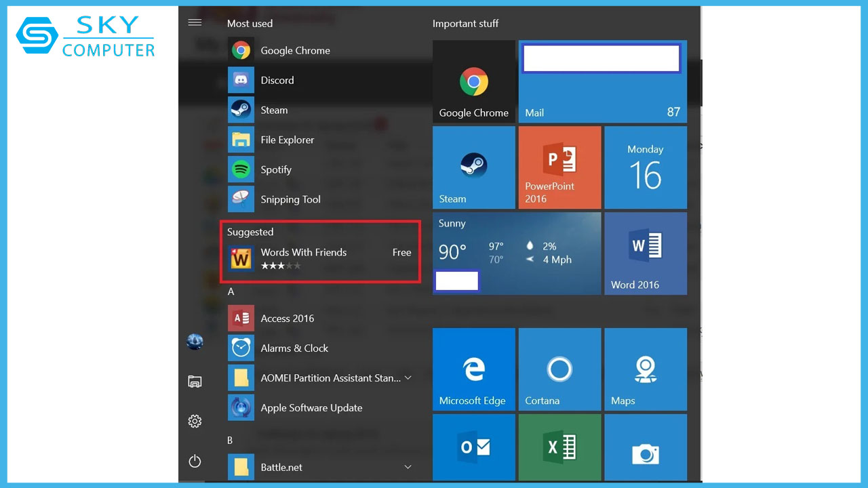Open Google Chrome from Most used
Viewport: 868px width, 488px height.
coord(295,50)
